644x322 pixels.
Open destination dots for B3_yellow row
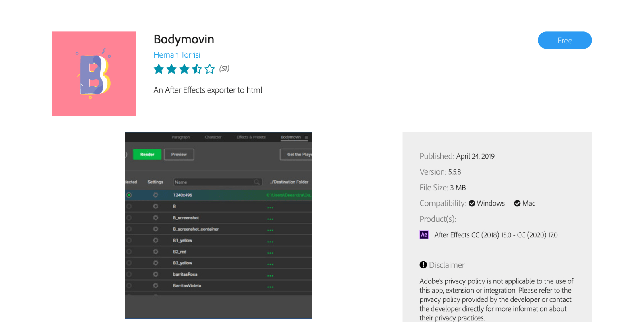click(270, 264)
